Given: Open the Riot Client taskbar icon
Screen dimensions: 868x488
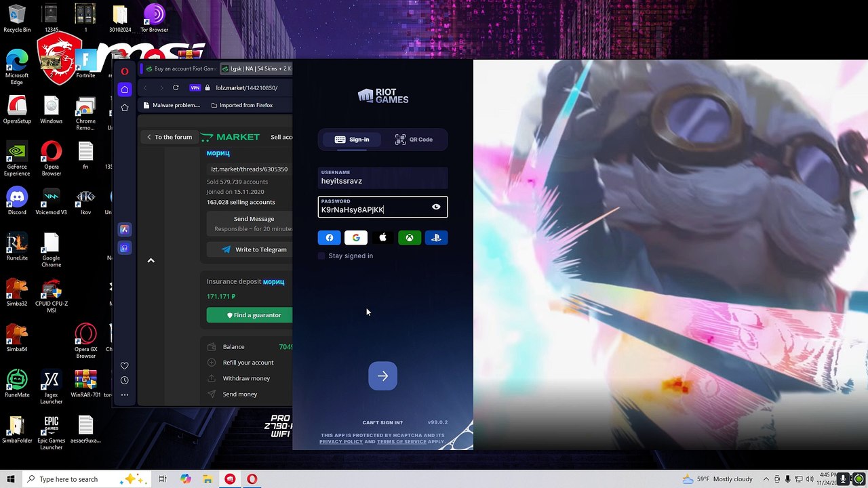Looking at the screenshot, I should (x=230, y=479).
